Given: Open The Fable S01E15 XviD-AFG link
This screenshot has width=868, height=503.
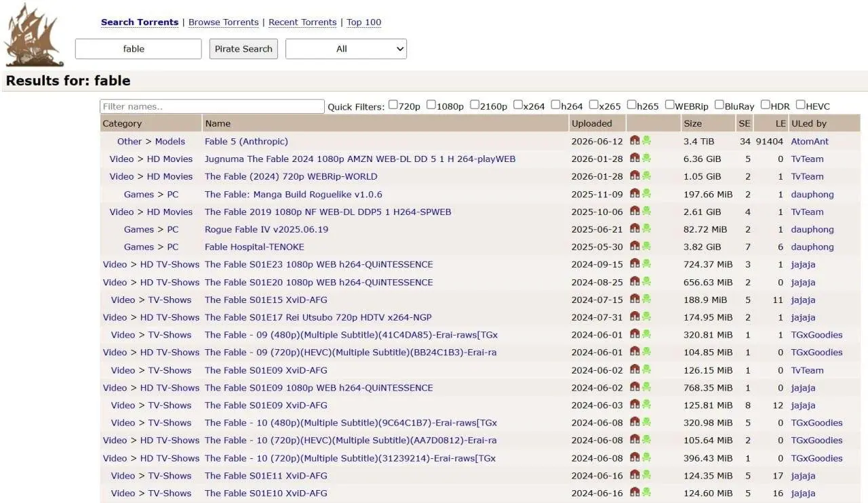Looking at the screenshot, I should point(266,300).
